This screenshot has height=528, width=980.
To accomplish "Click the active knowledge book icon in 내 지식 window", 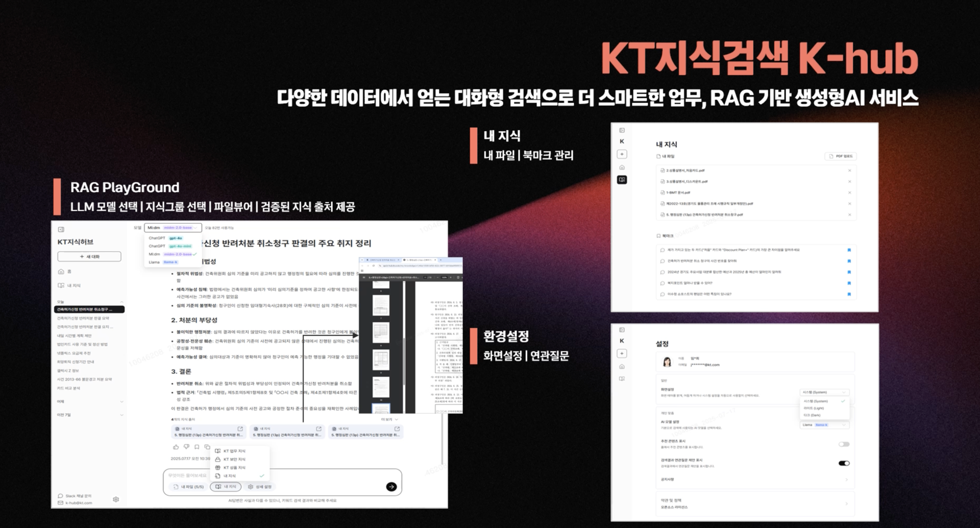I will tap(622, 180).
